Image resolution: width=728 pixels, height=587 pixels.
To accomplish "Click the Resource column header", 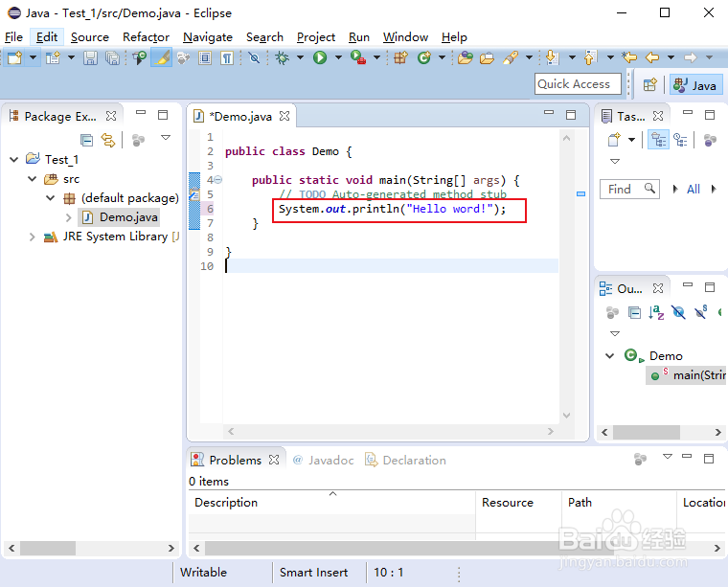I will pyautogui.click(x=518, y=503).
